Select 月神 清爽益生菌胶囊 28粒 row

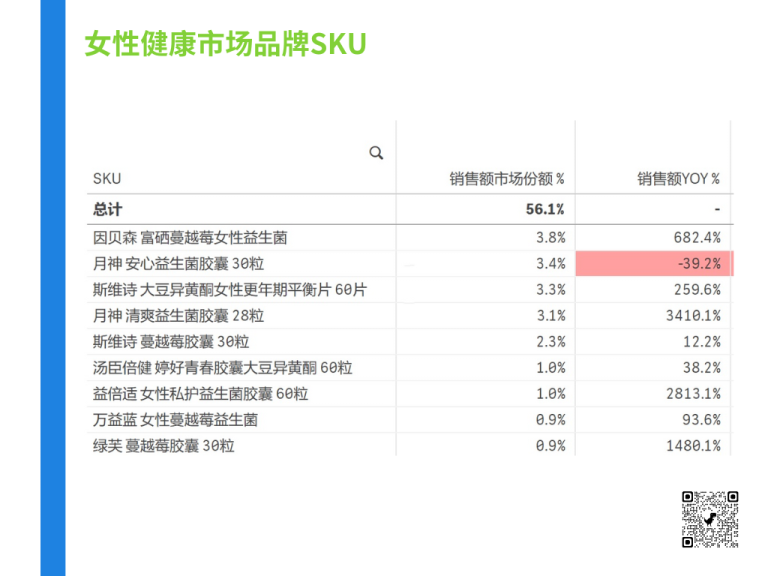[410, 316]
